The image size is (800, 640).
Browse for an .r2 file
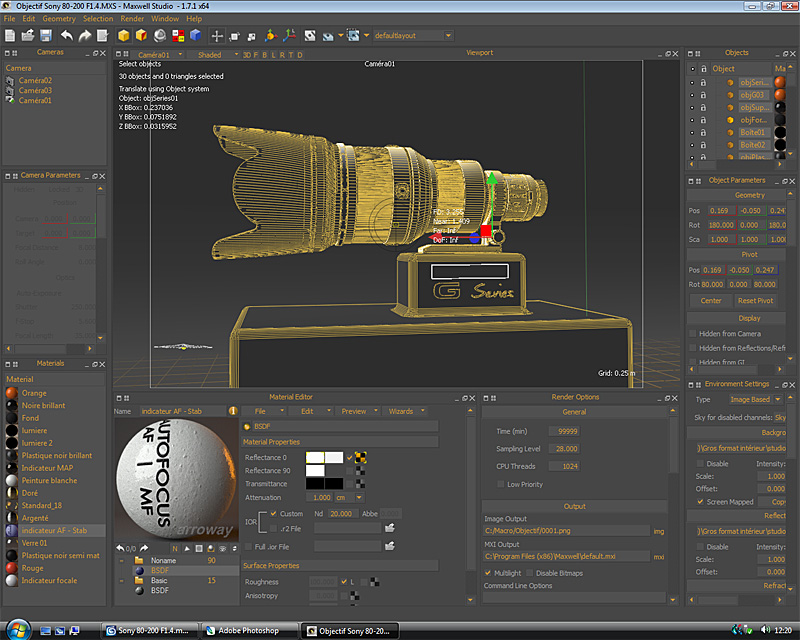coord(390,528)
